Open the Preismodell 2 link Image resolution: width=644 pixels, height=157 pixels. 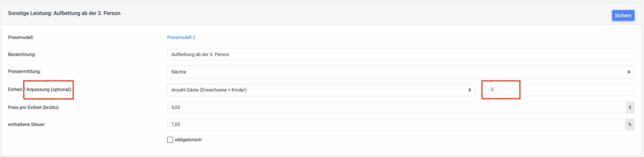[x=181, y=37]
